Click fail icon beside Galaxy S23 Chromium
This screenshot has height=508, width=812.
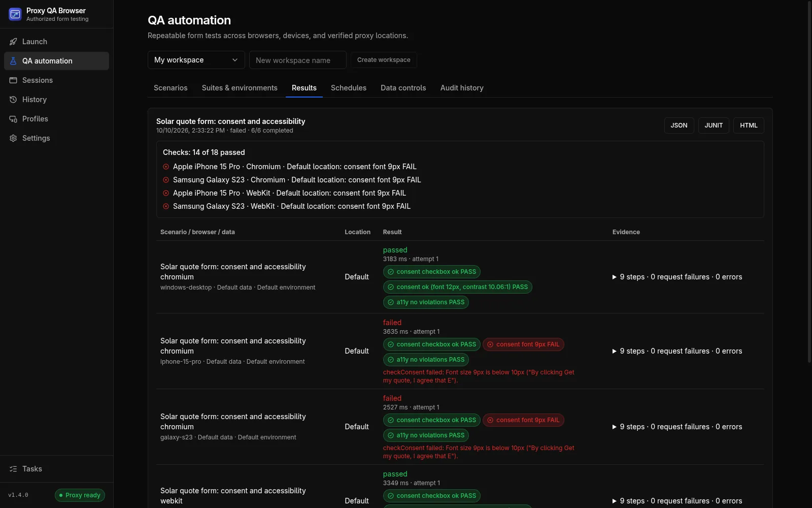pos(166,180)
